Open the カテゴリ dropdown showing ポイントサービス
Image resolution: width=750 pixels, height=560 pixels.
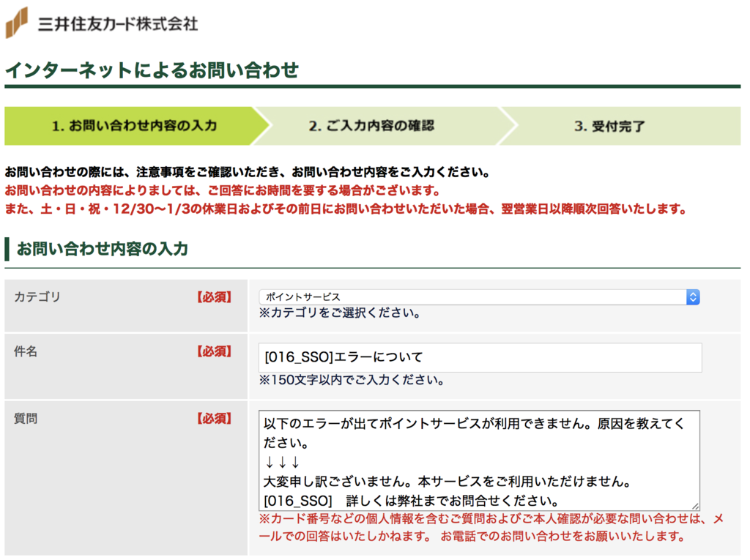tap(479, 297)
